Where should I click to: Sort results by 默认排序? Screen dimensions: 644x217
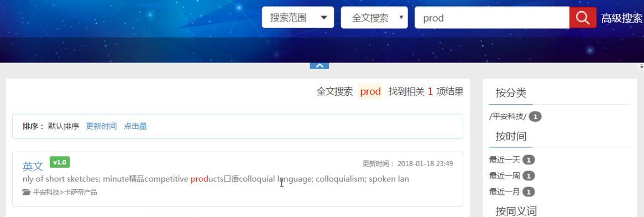point(64,126)
